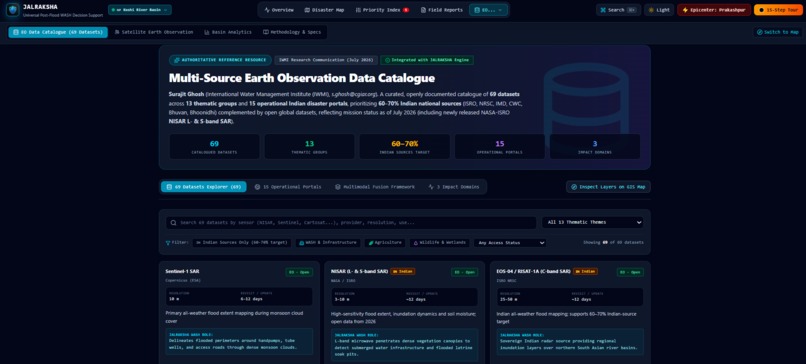Click the magnifier icon in dataset search
The height and width of the screenshot is (364, 806).
point(173,223)
